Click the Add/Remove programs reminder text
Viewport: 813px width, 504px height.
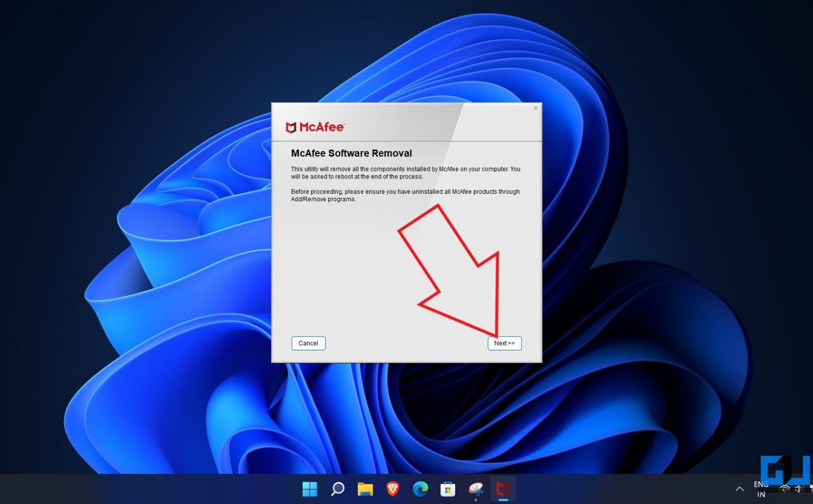point(405,195)
